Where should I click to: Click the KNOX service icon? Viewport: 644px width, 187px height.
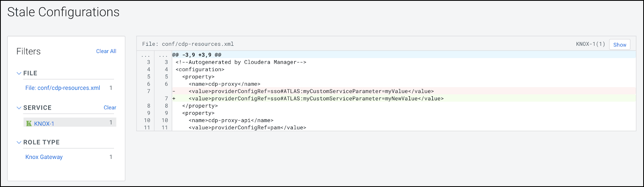coord(29,124)
